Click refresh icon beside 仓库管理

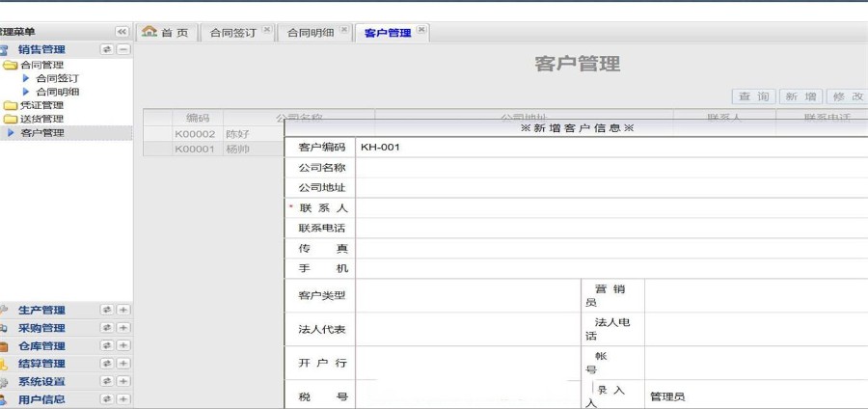107,345
